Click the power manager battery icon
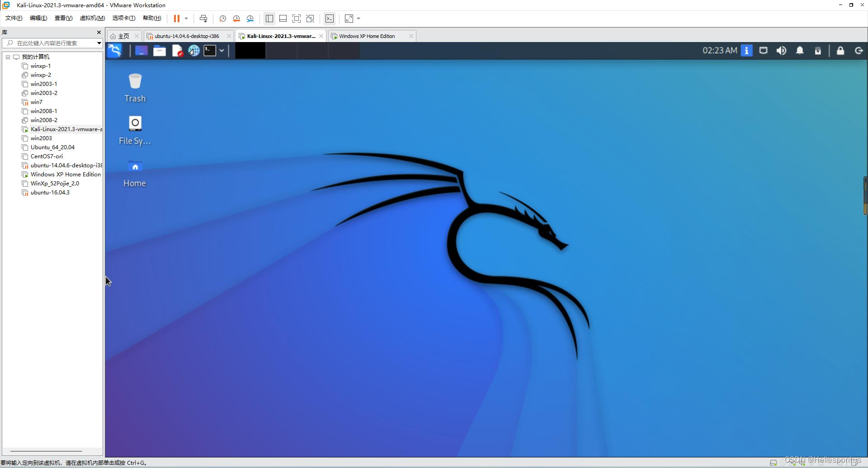The image size is (868, 468). (818, 51)
